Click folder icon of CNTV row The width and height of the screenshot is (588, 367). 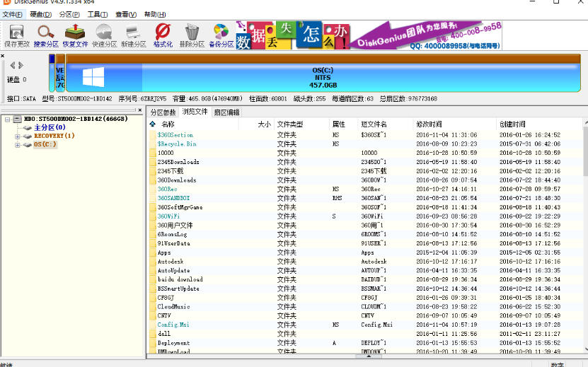pos(152,315)
